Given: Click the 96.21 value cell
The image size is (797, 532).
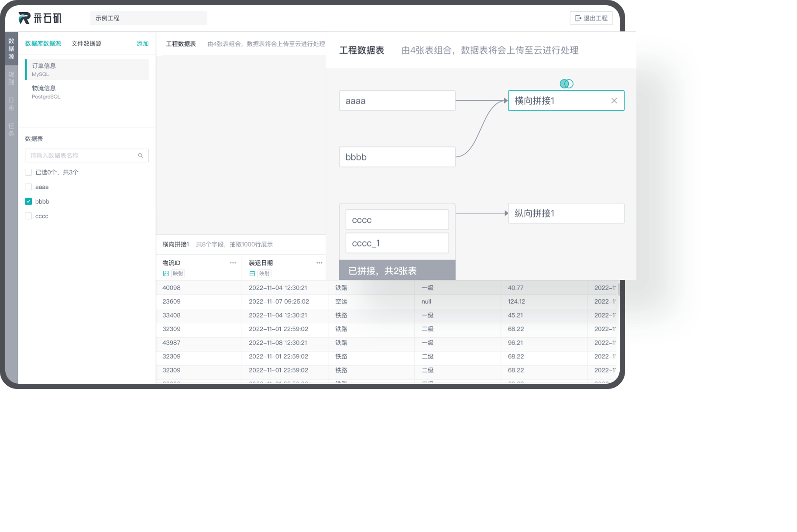Looking at the screenshot, I should [x=544, y=343].
